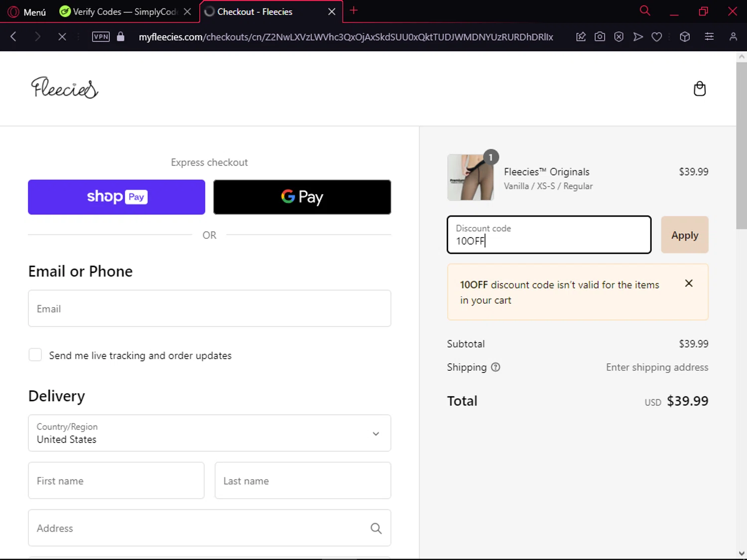Click the Shipping help question icon

496,367
